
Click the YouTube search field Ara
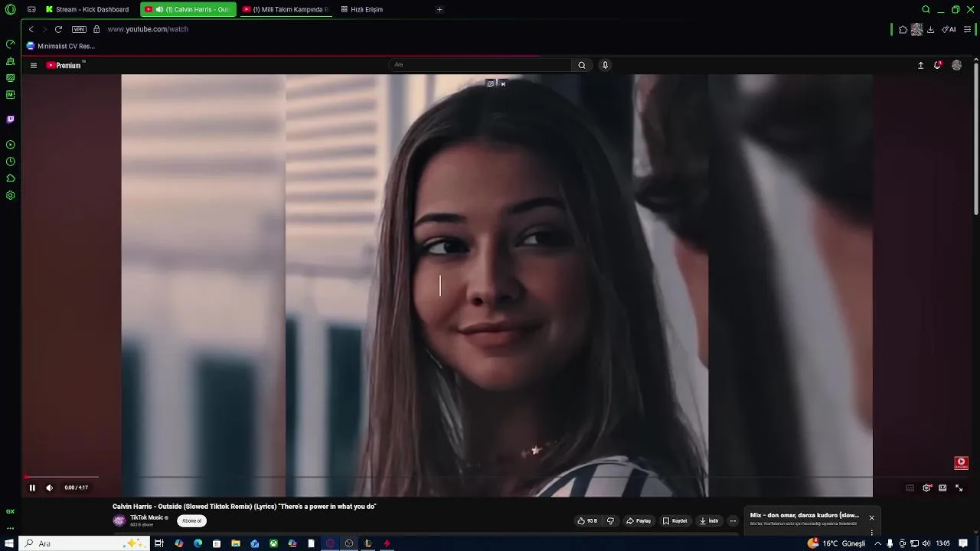(x=480, y=65)
